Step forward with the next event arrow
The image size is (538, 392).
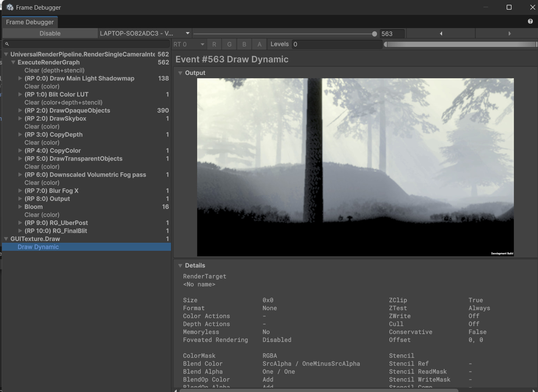[509, 33]
